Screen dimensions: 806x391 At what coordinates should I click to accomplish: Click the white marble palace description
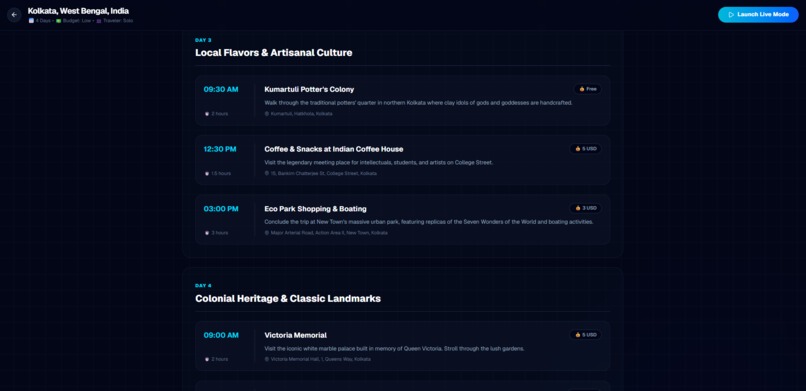pos(394,348)
